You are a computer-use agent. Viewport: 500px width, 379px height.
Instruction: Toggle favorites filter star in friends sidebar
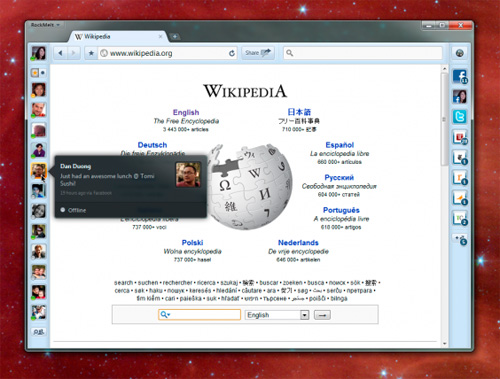click(x=35, y=72)
